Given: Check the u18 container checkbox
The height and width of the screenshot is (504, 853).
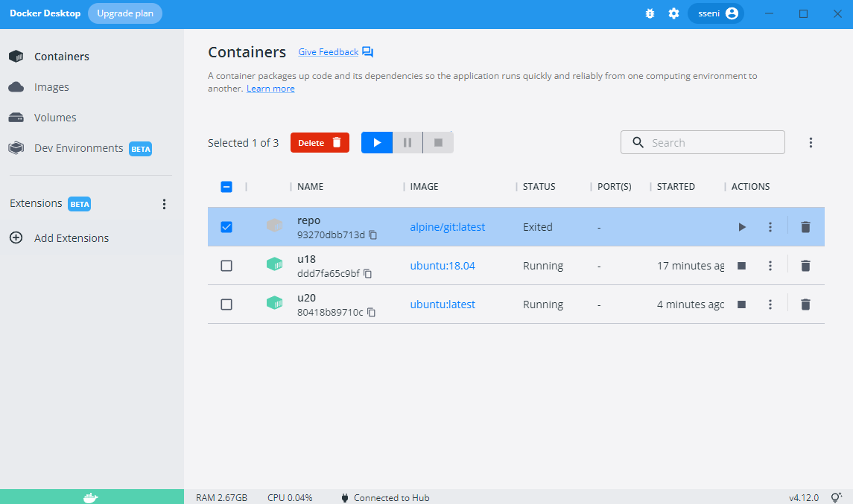Looking at the screenshot, I should 226,266.
